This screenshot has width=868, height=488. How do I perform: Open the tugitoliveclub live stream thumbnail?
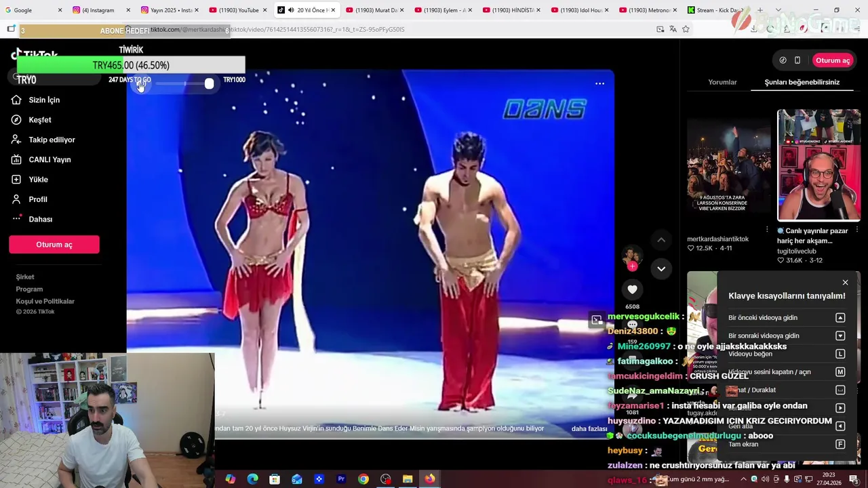point(818,165)
